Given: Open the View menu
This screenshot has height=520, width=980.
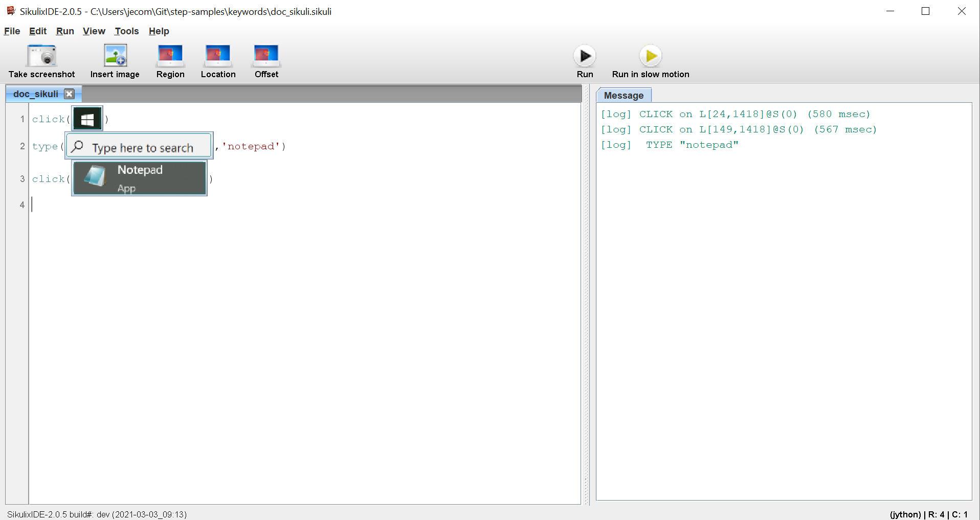Looking at the screenshot, I should click(94, 31).
